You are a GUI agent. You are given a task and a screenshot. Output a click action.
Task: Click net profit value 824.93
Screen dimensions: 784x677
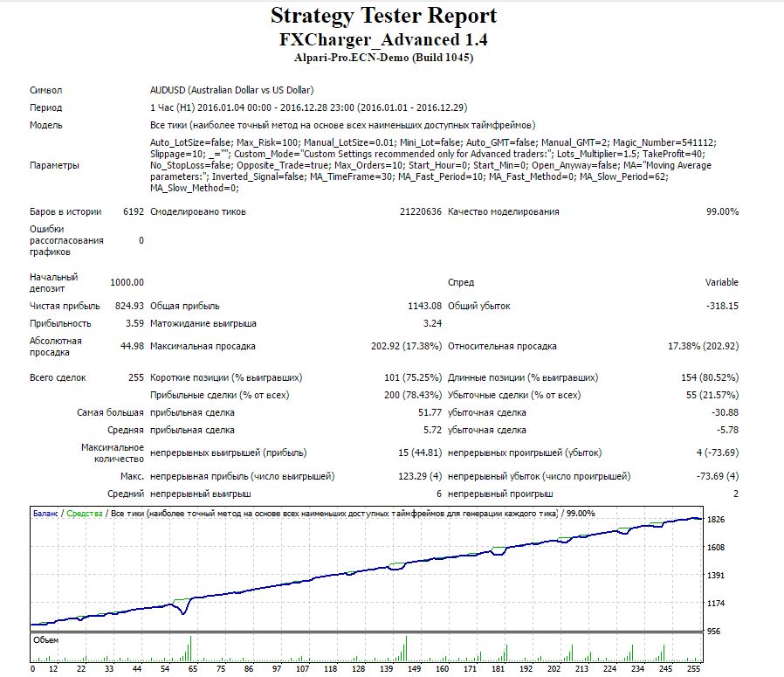click(129, 306)
